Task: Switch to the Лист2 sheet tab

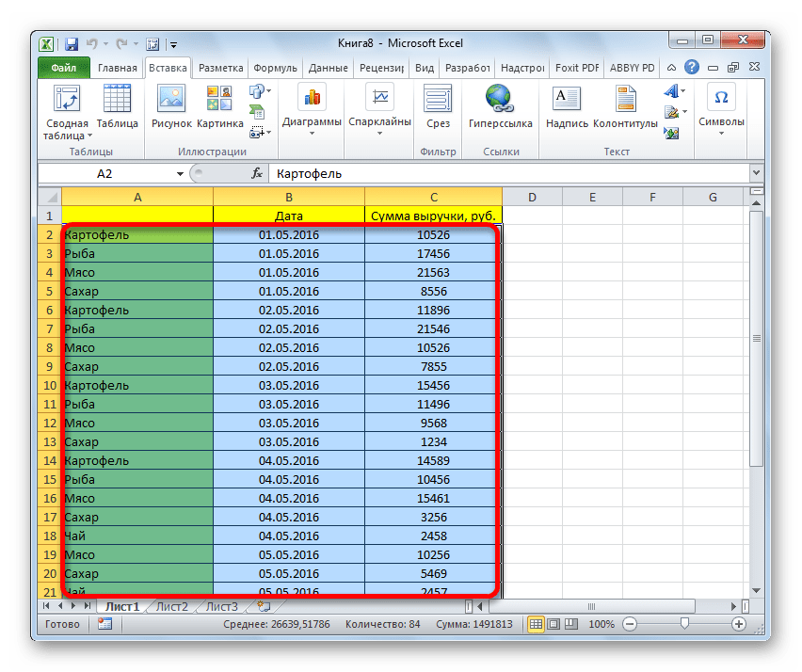Action: pos(171,607)
